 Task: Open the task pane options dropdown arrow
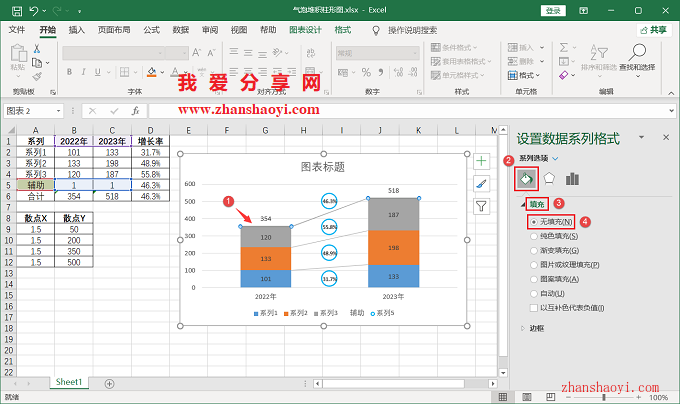(x=641, y=137)
